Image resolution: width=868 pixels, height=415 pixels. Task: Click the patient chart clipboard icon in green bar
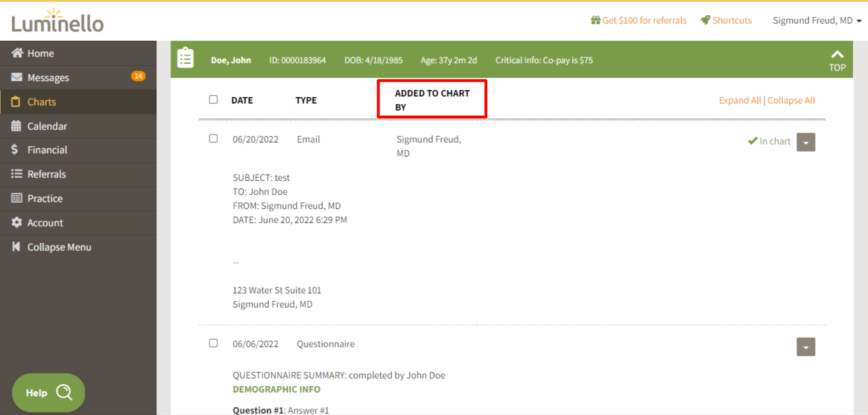click(186, 58)
